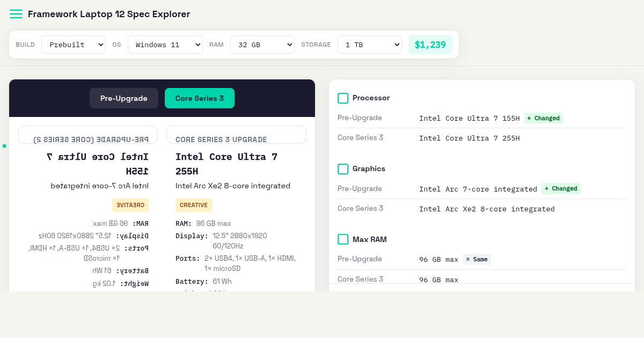Switch to the Pre-Upgrade tab
Viewport: 644px width, 338px height.
pyautogui.click(x=124, y=98)
